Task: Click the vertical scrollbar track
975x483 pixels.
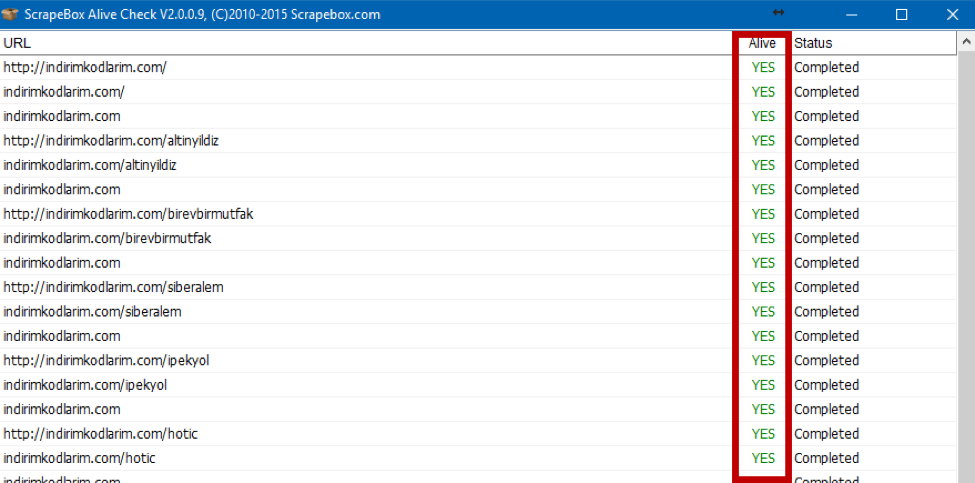Action: coord(966,267)
